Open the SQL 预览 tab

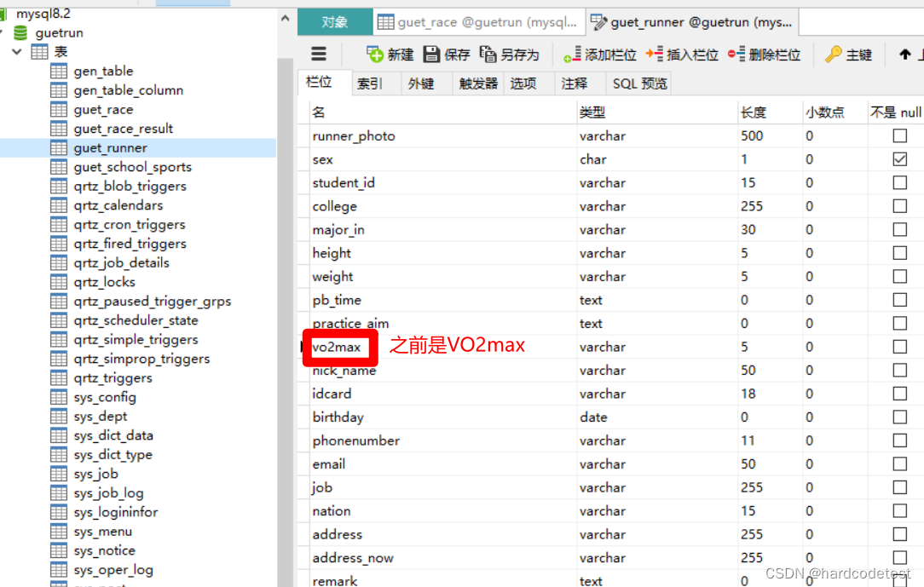639,83
